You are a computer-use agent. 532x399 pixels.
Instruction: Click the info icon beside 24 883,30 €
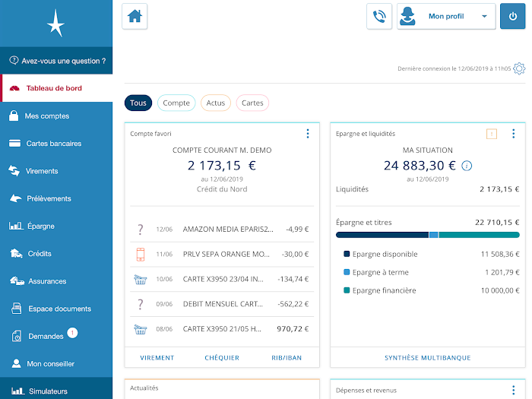coord(467,166)
